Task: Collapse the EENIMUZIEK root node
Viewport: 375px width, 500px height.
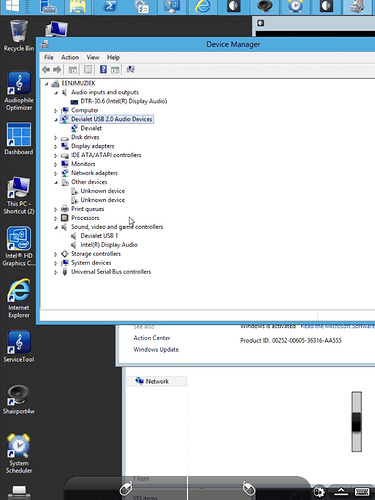Action: [x=47, y=83]
